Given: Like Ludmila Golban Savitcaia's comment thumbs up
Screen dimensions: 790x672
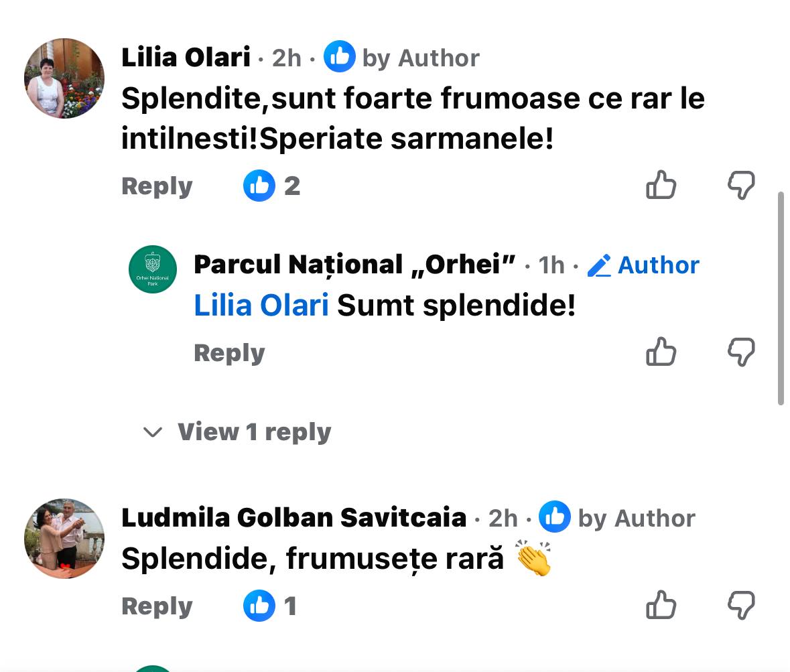Looking at the screenshot, I should click(661, 605).
